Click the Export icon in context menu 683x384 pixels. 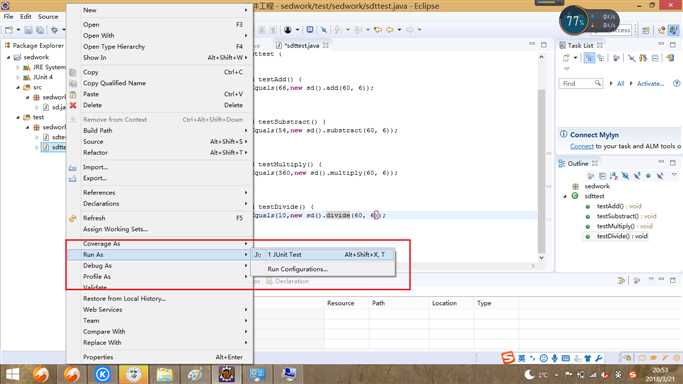pos(73,179)
